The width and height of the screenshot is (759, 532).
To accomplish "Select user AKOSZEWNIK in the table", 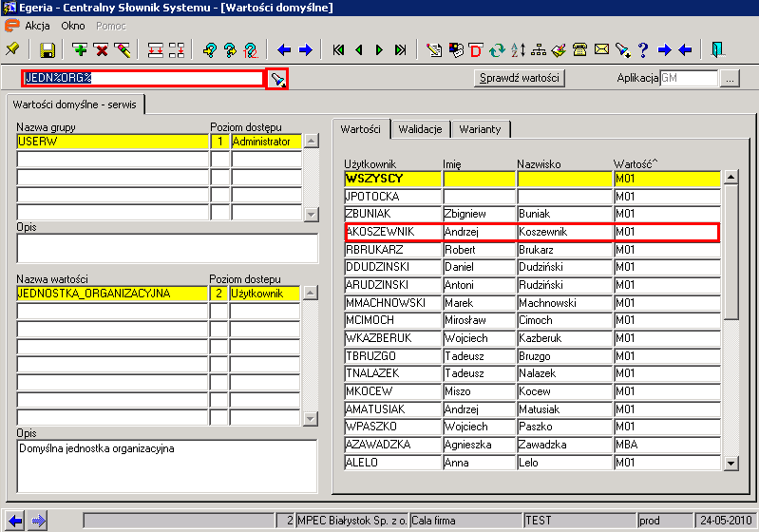I will click(x=393, y=232).
